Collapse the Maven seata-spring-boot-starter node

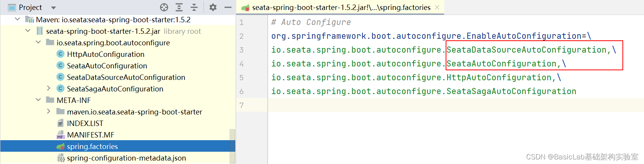17,19
